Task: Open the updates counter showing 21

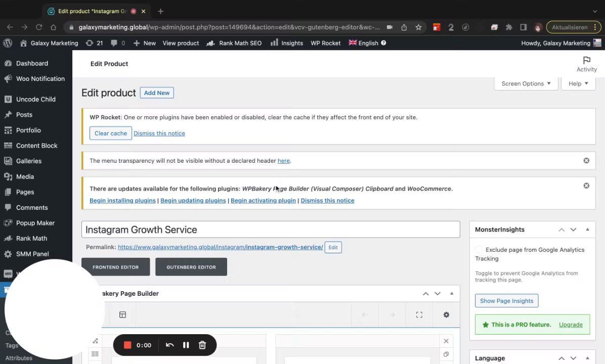Action: [x=94, y=43]
